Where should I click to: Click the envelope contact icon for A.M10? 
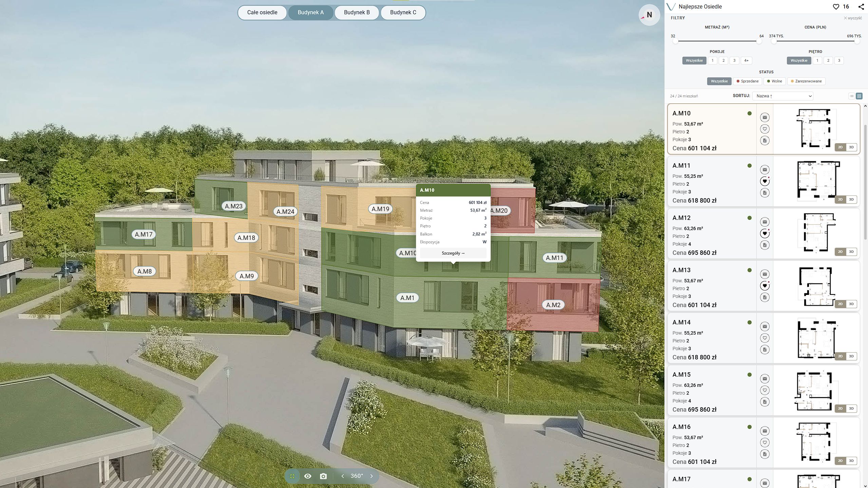765,117
